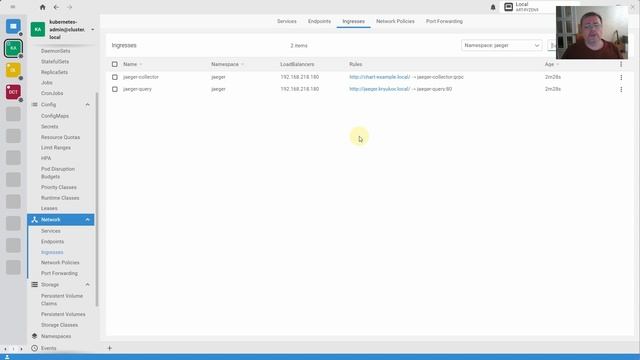
Task: Switch to the Endpoints tab
Action: [x=319, y=21]
